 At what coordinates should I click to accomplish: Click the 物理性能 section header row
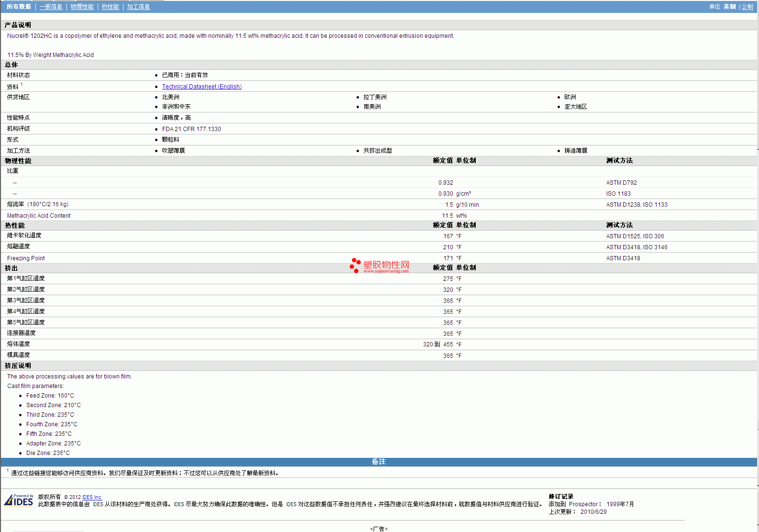[18, 161]
